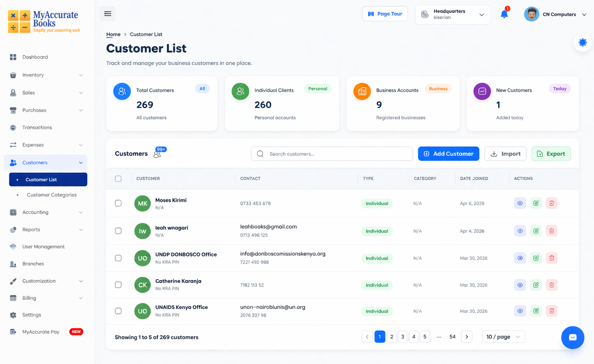
Task: Open the chat support bubble
Action: click(572, 337)
